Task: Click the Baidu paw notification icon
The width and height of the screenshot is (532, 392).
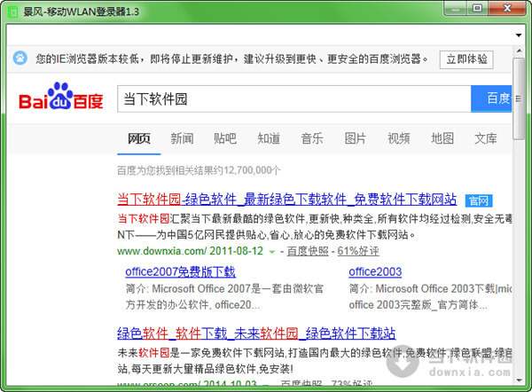Action: coord(20,59)
